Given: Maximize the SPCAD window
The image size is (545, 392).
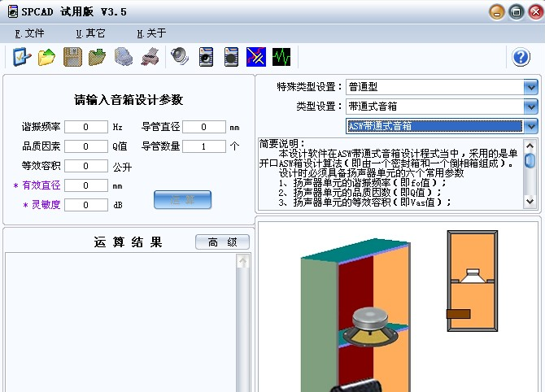Looking at the screenshot, I should click(517, 12).
